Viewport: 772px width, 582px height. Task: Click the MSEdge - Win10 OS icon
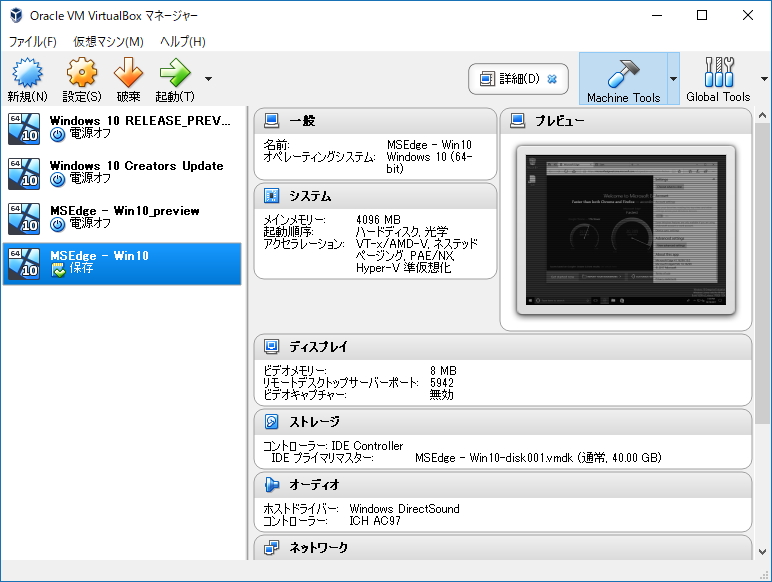click(x=24, y=263)
